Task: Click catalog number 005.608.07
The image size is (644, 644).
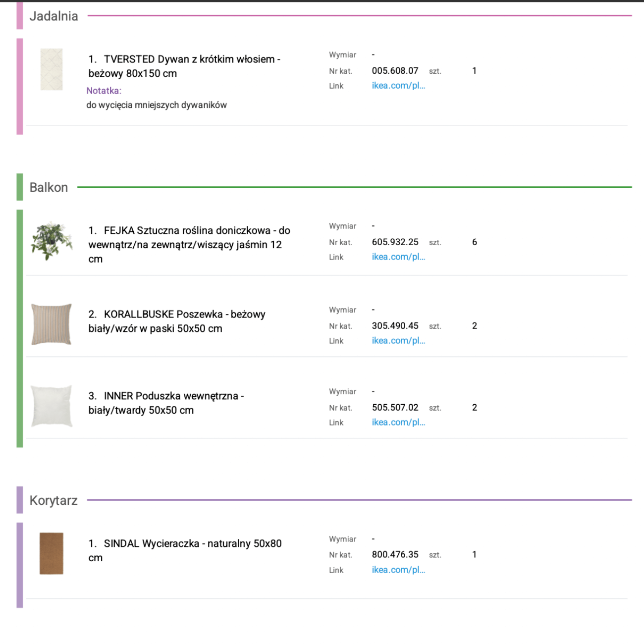Action: tap(395, 71)
